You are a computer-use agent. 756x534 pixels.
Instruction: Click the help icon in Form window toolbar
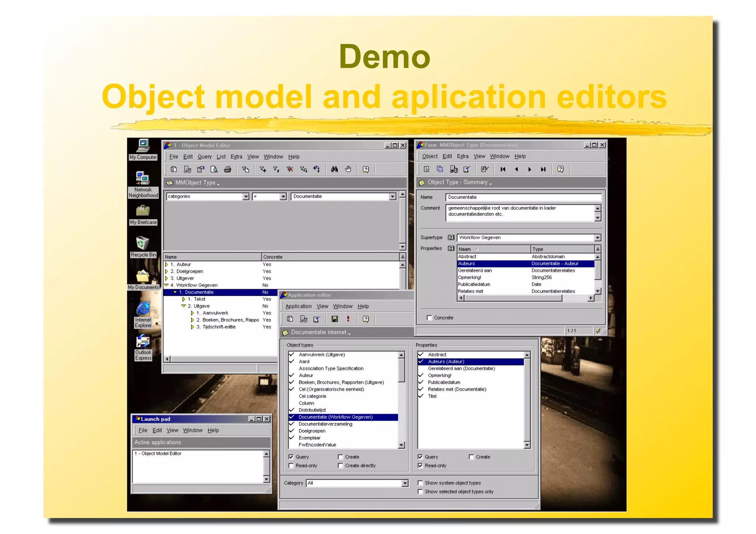(x=560, y=169)
